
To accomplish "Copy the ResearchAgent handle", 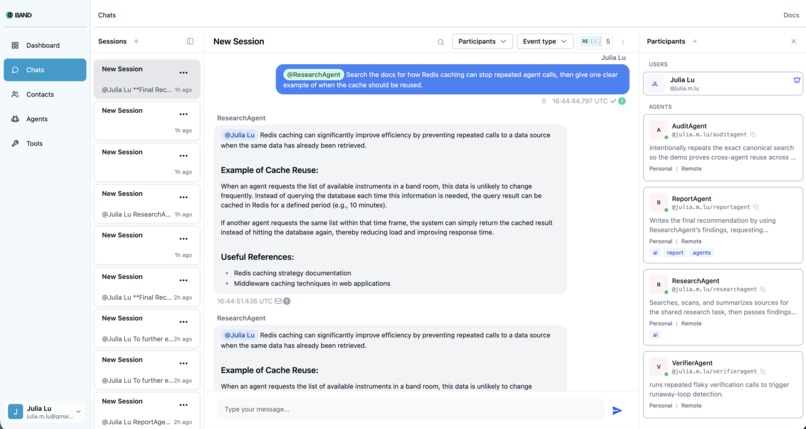I will [763, 289].
